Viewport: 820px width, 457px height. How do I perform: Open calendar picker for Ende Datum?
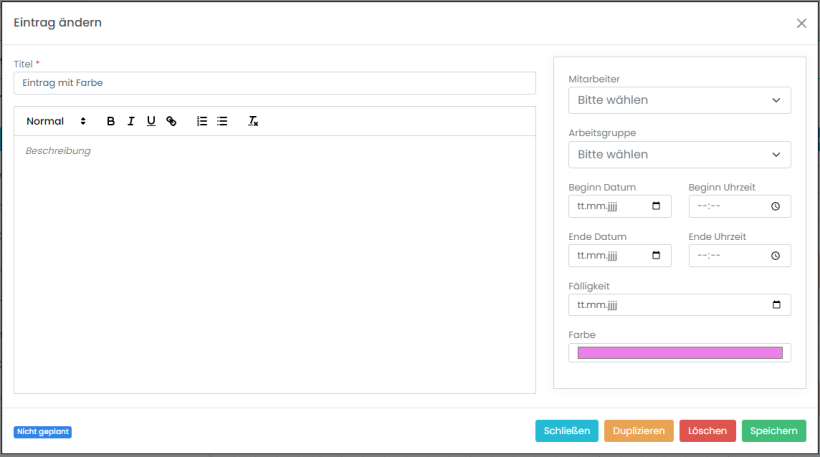(656, 255)
